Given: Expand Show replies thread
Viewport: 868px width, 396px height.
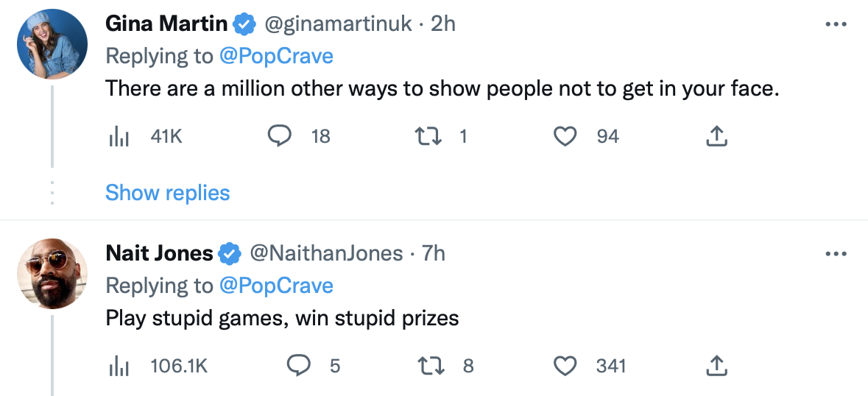Looking at the screenshot, I should 167,193.
